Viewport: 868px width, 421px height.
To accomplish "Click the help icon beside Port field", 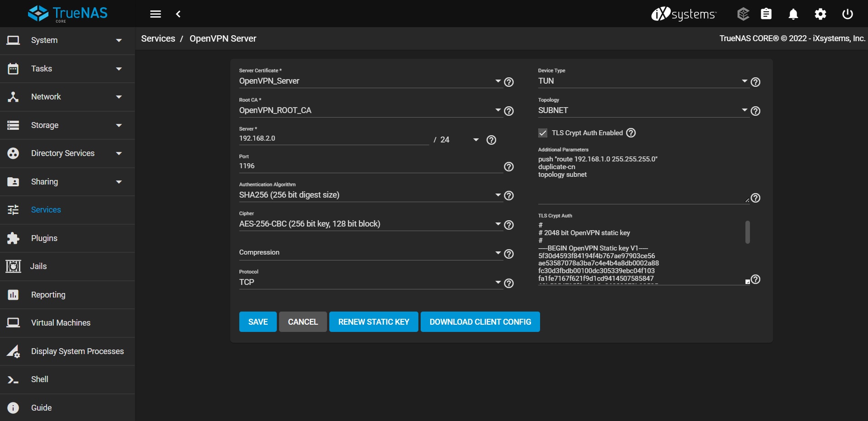I will click(509, 167).
